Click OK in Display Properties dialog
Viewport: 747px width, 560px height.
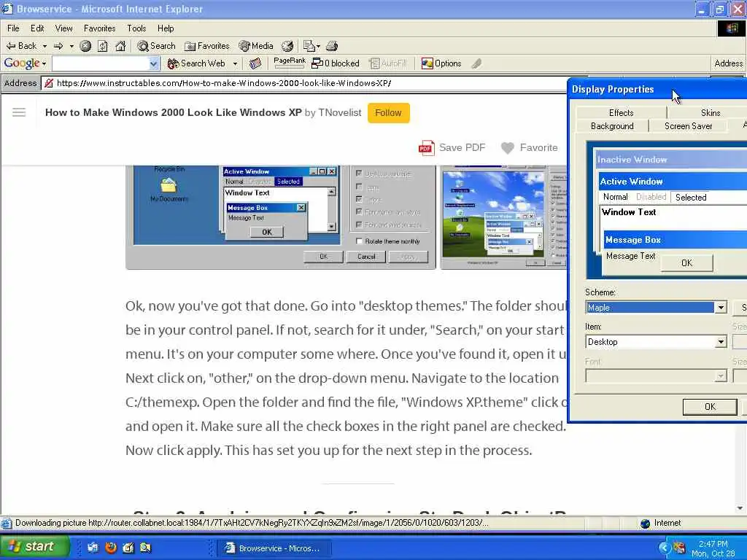coord(710,407)
